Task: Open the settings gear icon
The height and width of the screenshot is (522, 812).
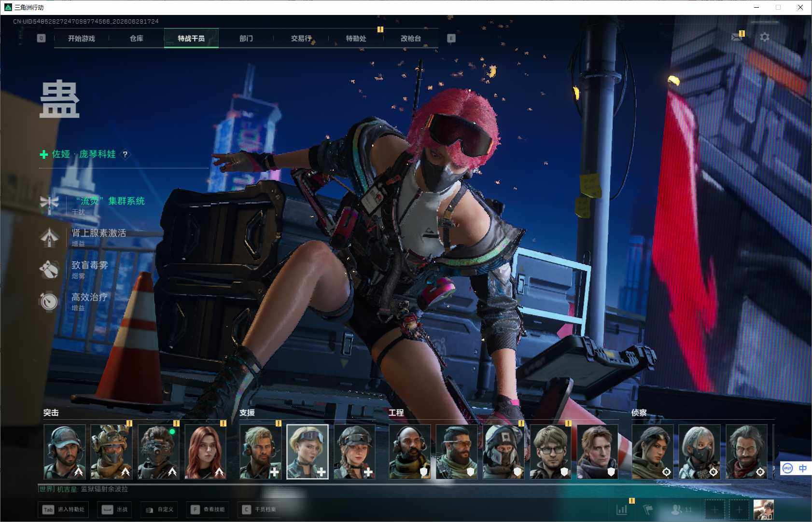Action: (764, 37)
